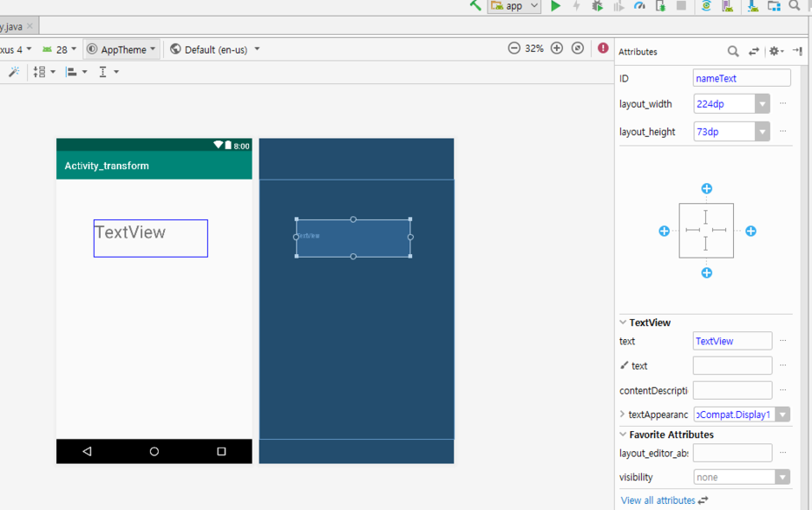Open the layout_width dropdown arrow

[763, 104]
